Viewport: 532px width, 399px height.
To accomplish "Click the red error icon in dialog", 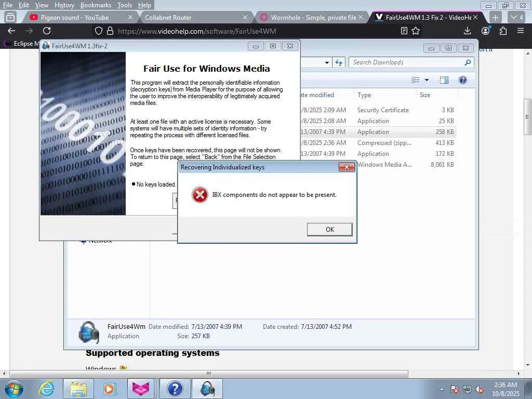I will [200, 195].
